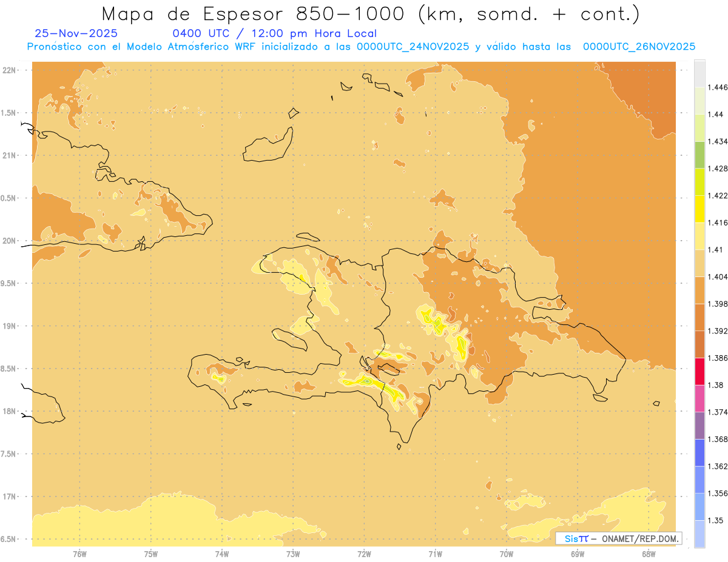This screenshot has height=562, width=728.
Task: Click the '71W' longitude label
Action: (x=435, y=554)
